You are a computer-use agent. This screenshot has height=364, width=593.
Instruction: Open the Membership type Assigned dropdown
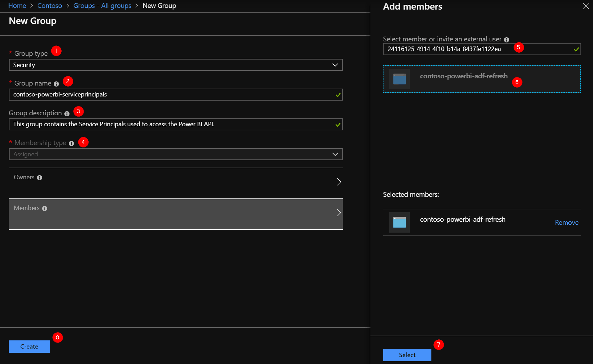pyautogui.click(x=176, y=154)
